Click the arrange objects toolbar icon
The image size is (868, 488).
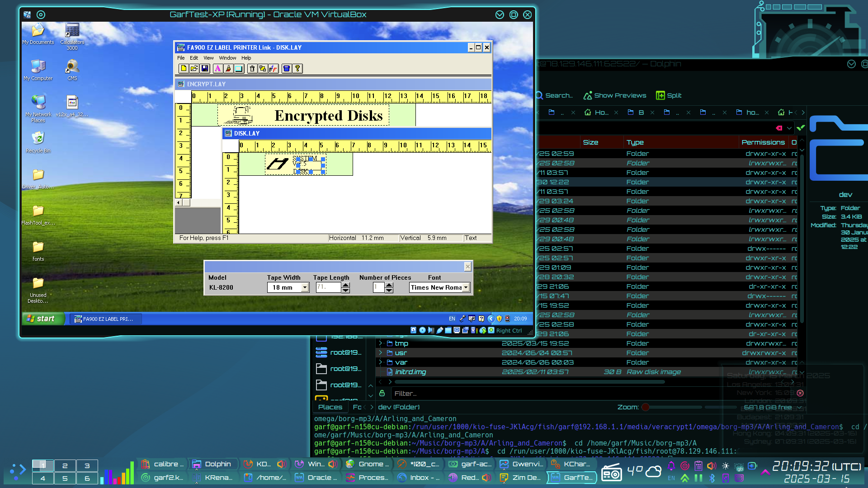point(263,69)
